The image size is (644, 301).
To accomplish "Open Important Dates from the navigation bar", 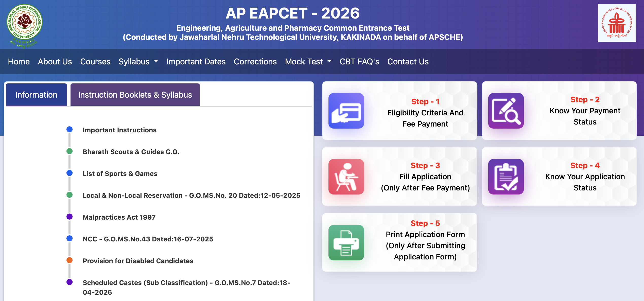I will coord(196,61).
